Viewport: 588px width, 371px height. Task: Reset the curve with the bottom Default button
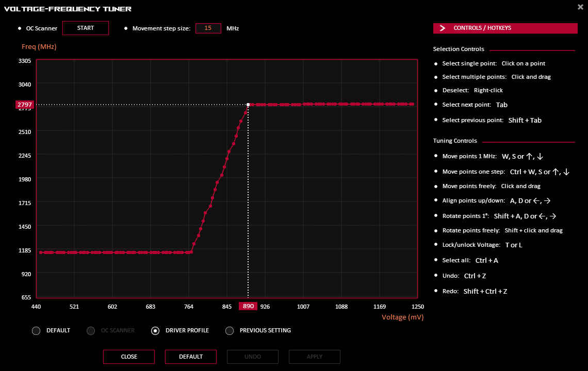pyautogui.click(x=190, y=357)
